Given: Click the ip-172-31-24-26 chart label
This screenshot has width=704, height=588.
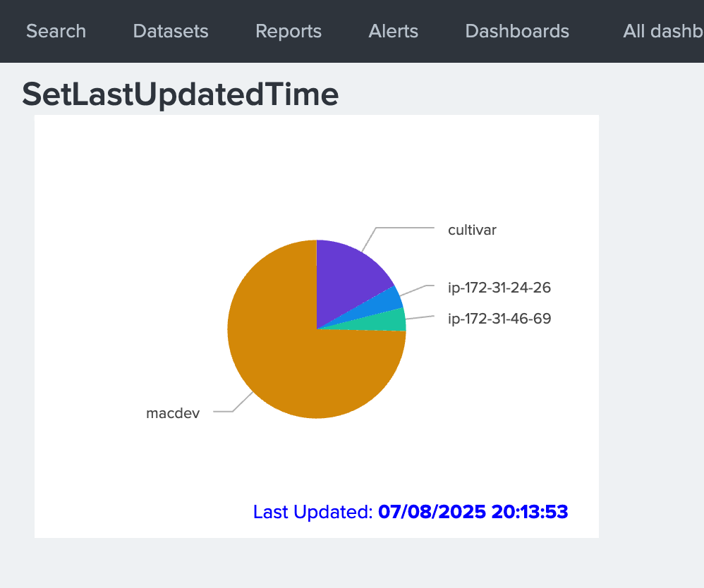Looking at the screenshot, I should [x=499, y=288].
